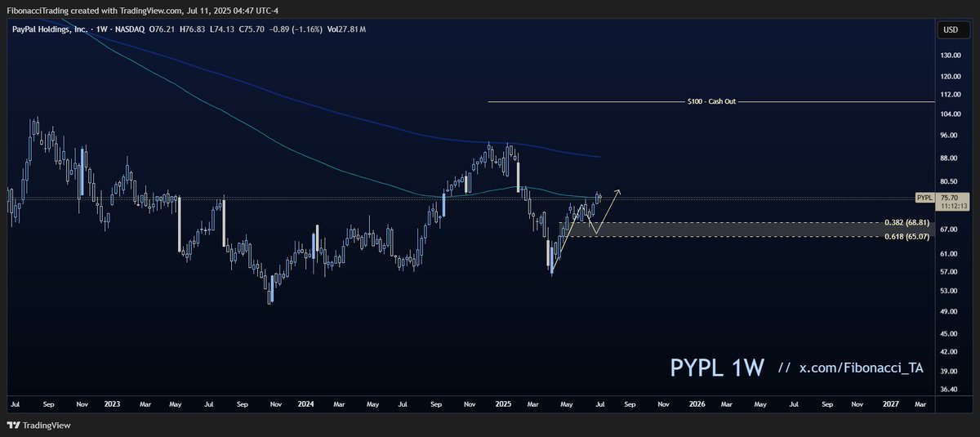Click the volume readout Vol27.81M
Screen dimensions: 980x437
348,29
